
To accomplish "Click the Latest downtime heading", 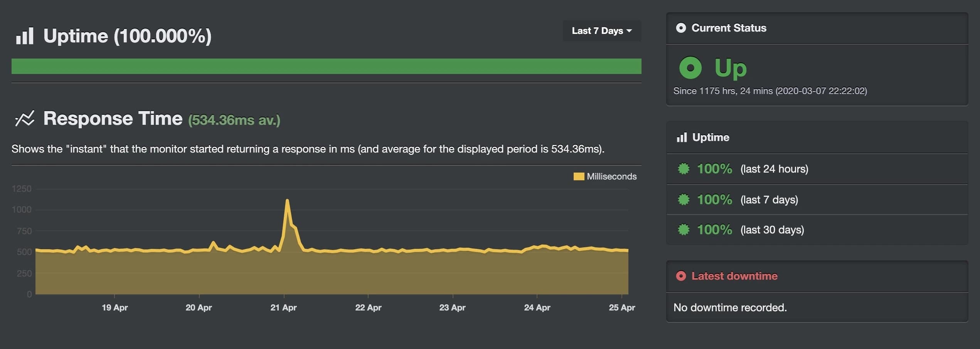I will click(734, 276).
